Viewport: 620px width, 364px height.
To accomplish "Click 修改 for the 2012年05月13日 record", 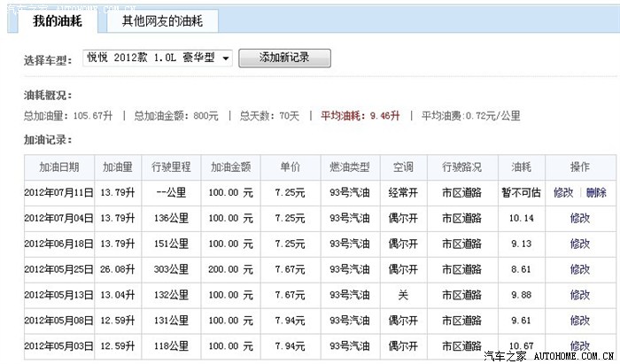I will pos(579,294).
